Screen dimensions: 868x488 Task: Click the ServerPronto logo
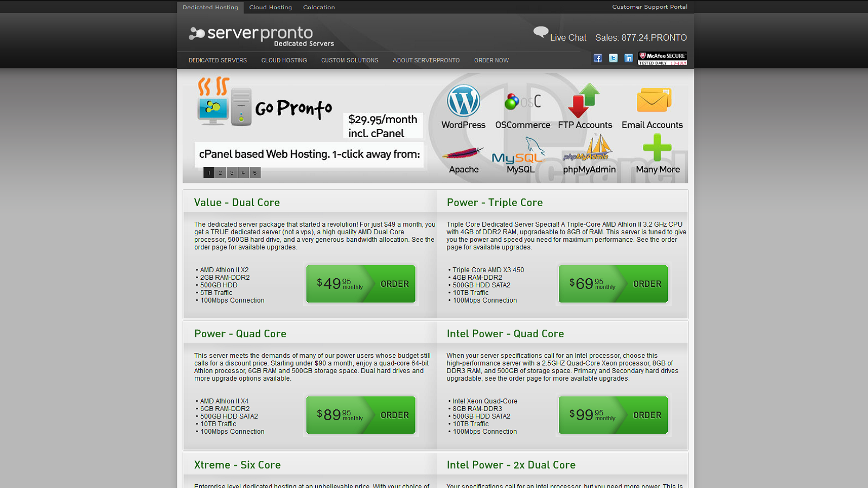[261, 36]
